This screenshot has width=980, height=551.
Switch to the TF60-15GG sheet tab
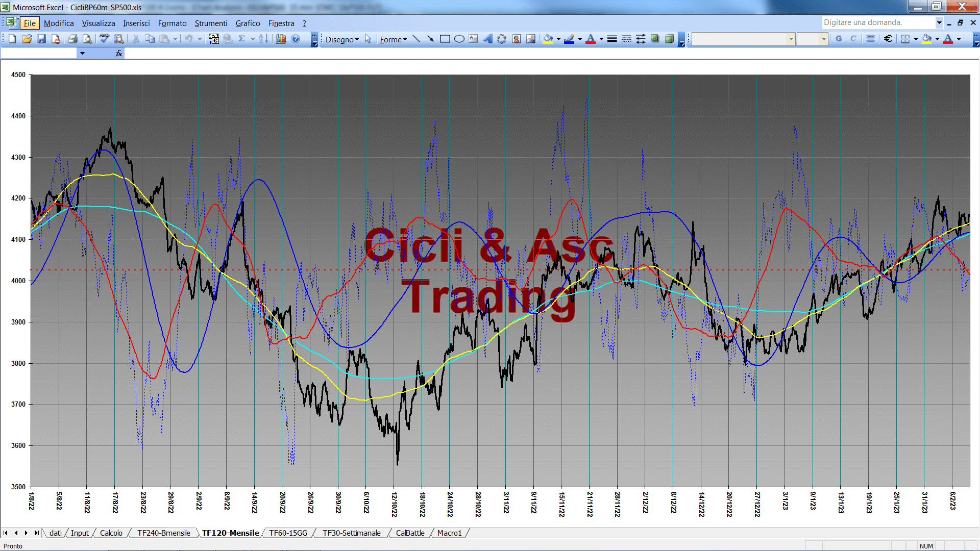point(288,533)
